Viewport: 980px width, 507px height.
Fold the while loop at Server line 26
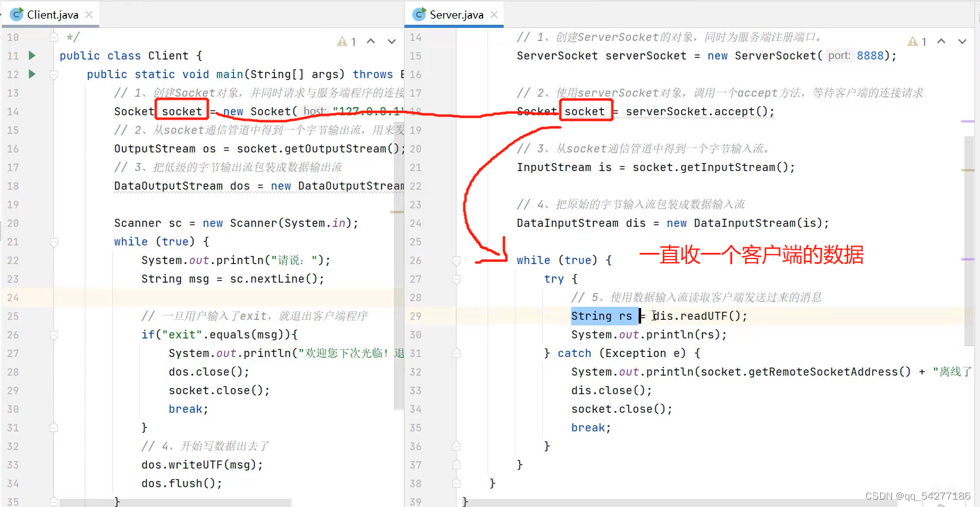tap(457, 261)
